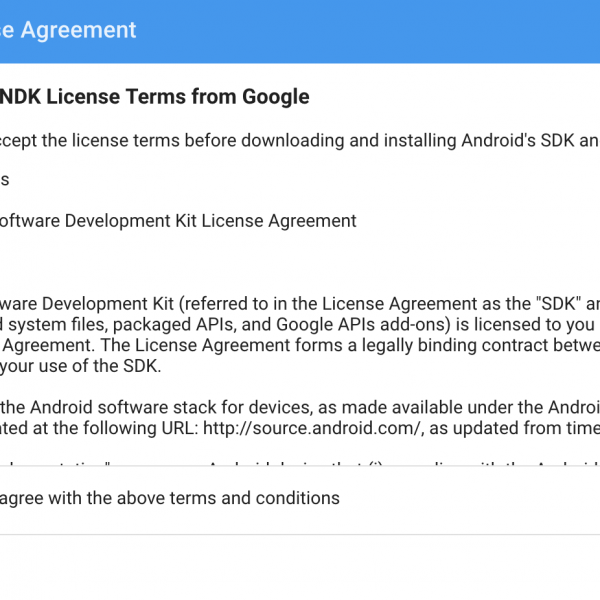
Task: Click the NDK License Terms from Google heading
Action: (x=154, y=96)
